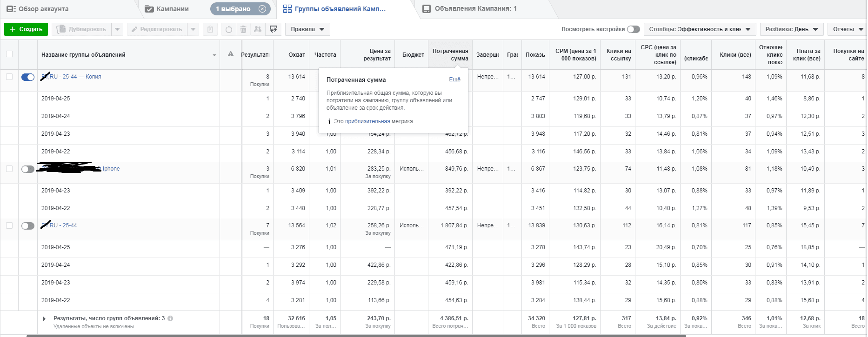Click CPM value 127,00 р. in first row

584,77
